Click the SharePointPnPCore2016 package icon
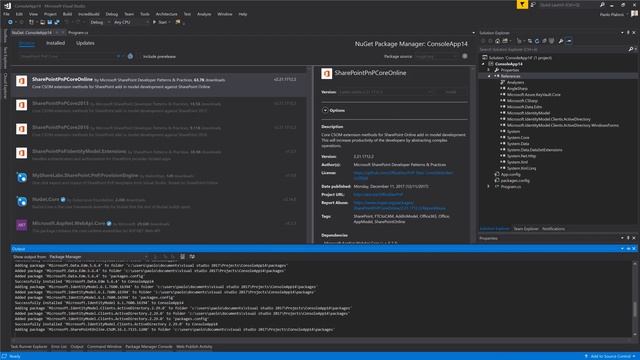Image resolution: width=640 pixels, height=360 pixels. [x=22, y=129]
